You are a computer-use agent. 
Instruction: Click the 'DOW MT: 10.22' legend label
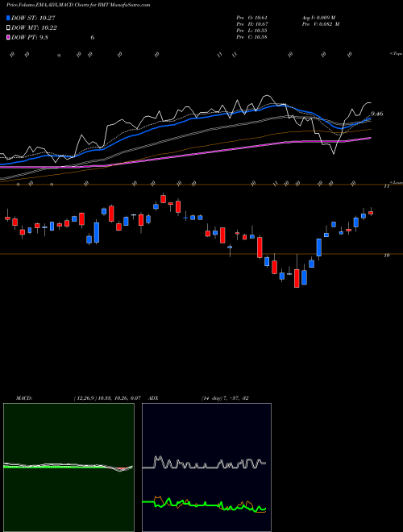click(x=35, y=28)
